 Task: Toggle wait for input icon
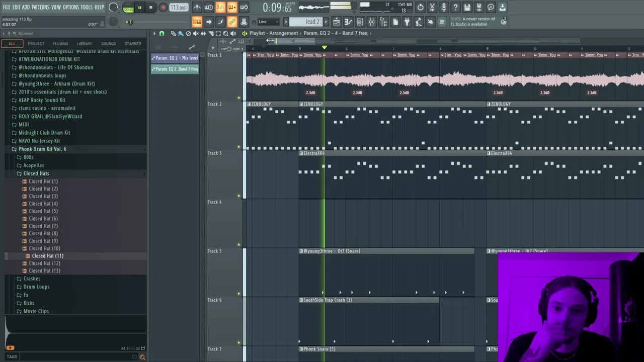pyautogui.click(x=209, y=8)
